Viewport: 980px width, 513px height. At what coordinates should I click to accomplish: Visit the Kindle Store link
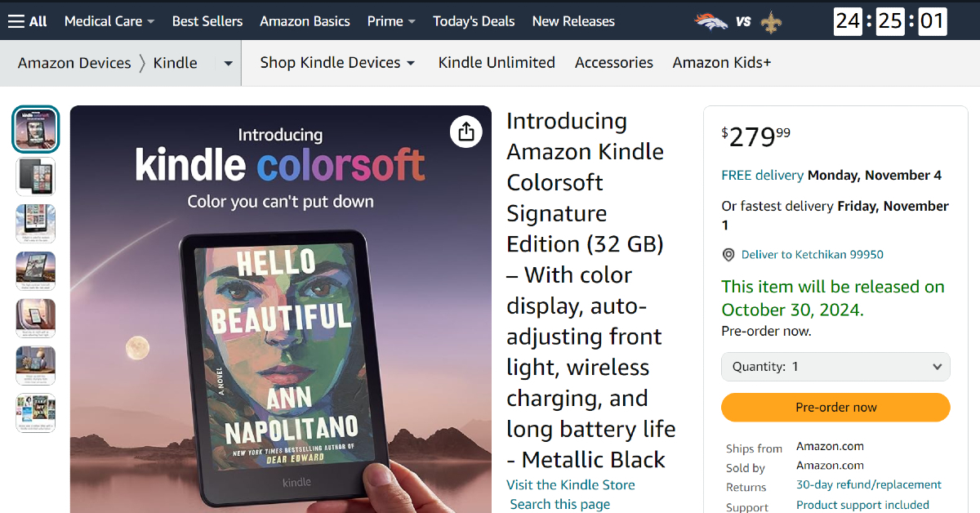[570, 484]
